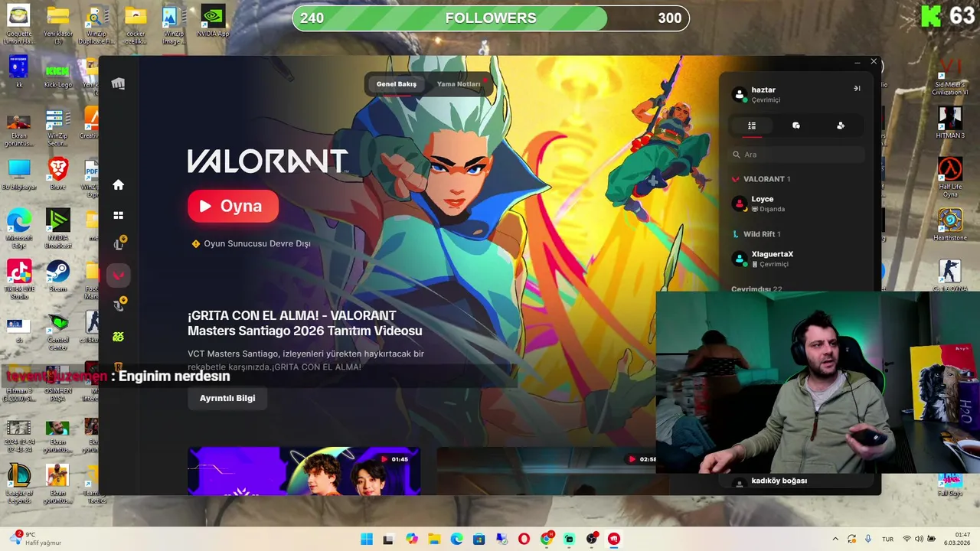The height and width of the screenshot is (551, 980).
Task: Select the green 2XKO icon in sidebar
Action: pos(118,337)
